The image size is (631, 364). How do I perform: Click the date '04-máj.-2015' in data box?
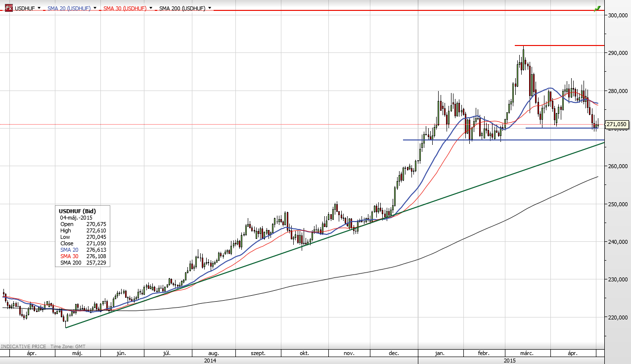click(x=76, y=218)
